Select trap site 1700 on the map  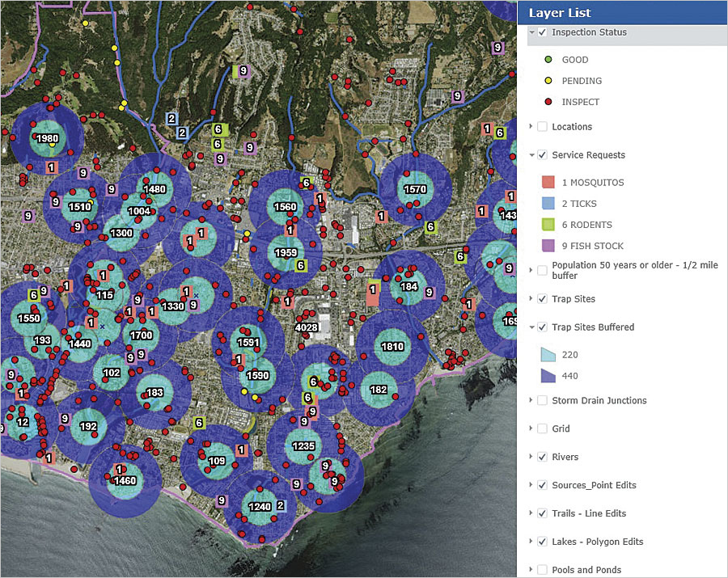(141, 335)
